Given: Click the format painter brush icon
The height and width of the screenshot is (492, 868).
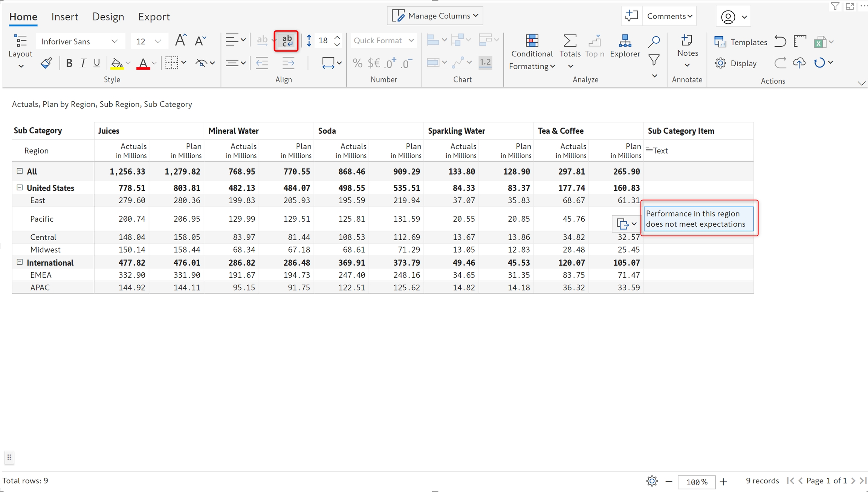Looking at the screenshot, I should click(x=46, y=63).
